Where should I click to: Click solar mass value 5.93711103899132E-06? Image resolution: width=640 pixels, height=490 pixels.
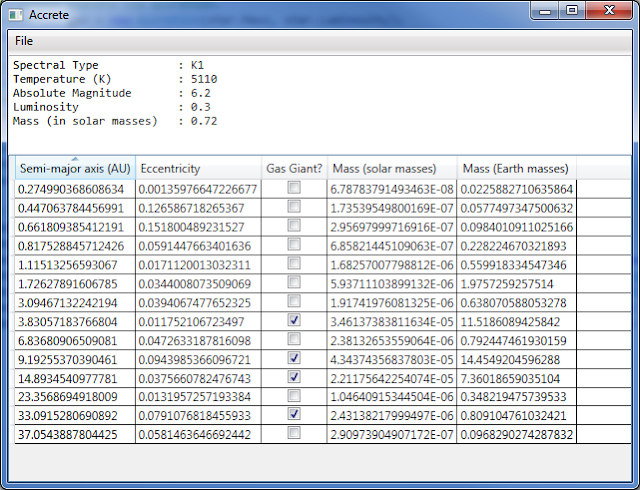tap(392, 284)
